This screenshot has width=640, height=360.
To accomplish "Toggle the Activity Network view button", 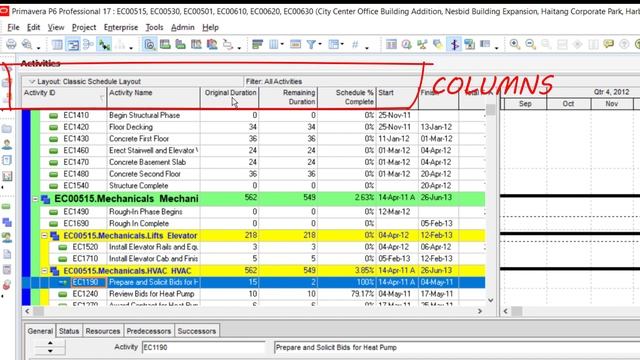I will coord(104,44).
